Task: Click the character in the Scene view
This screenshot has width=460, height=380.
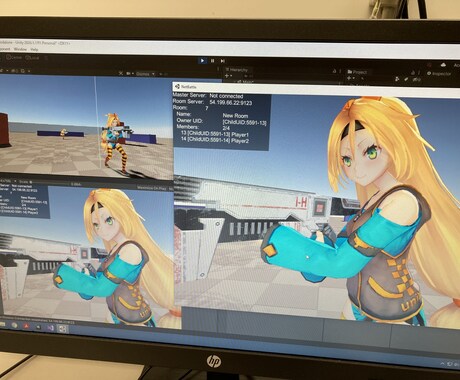Action: coord(115,143)
